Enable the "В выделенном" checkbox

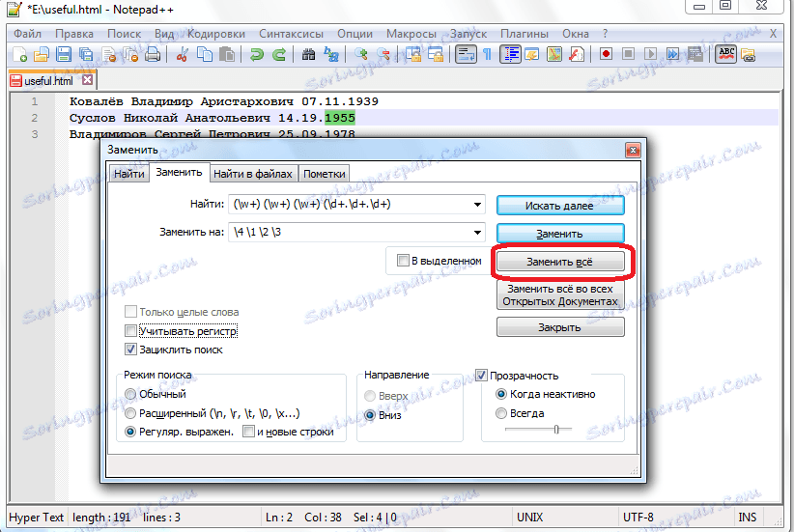pyautogui.click(x=403, y=261)
